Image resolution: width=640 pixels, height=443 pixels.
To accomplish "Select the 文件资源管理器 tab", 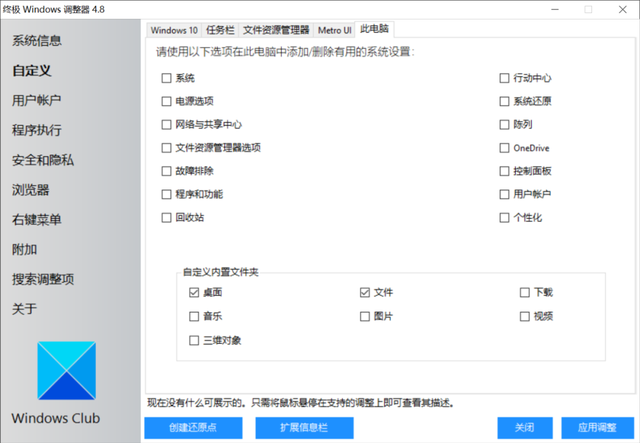I will pyautogui.click(x=276, y=30).
